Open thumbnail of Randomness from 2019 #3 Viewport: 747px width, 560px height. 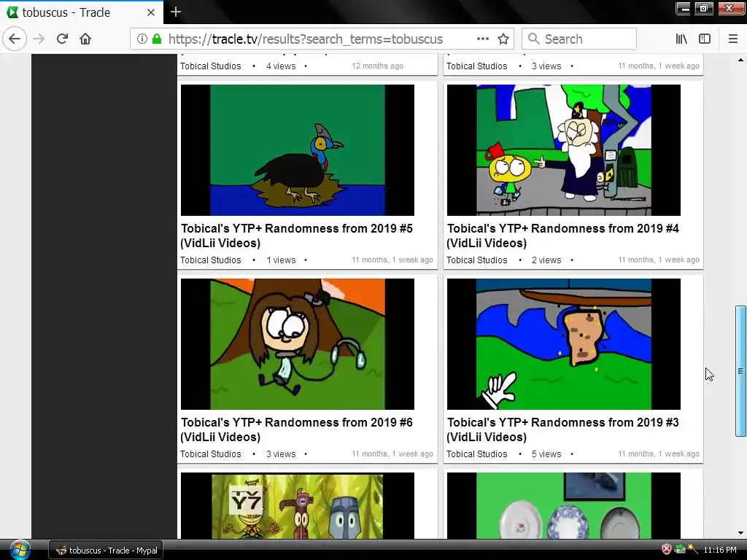pos(564,344)
